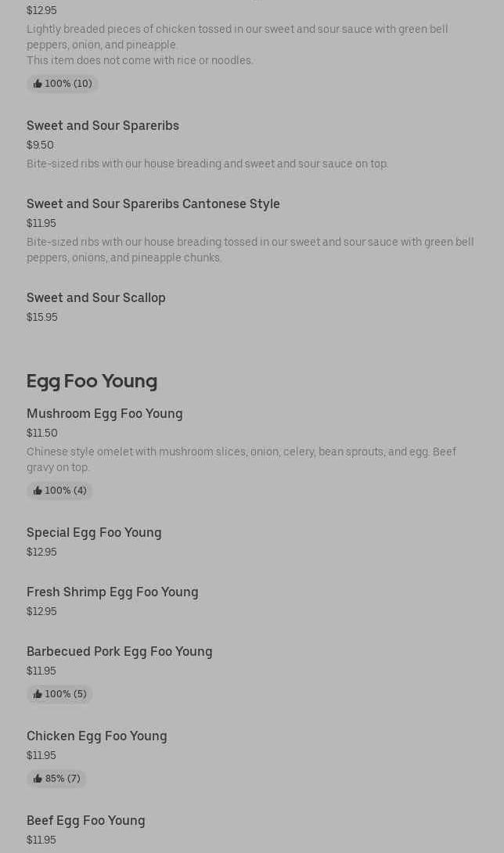Click the 100% (4) rating badge
The height and width of the screenshot is (853, 504).
pos(60,491)
